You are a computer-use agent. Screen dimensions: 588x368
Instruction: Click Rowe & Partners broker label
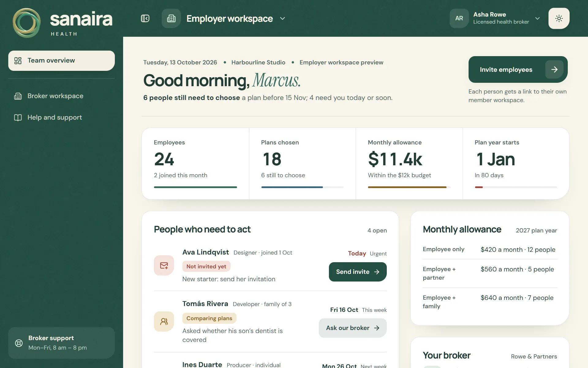coord(534,356)
